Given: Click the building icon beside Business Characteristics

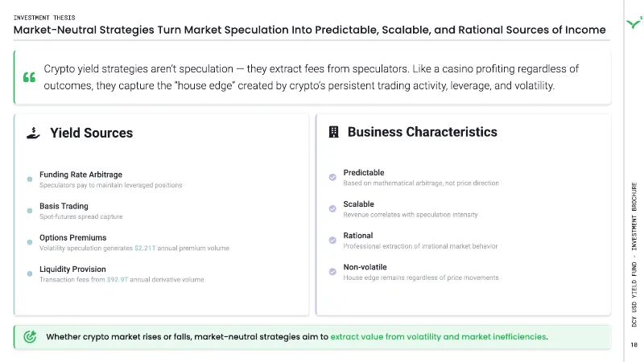Looking at the screenshot, I should coord(334,132).
